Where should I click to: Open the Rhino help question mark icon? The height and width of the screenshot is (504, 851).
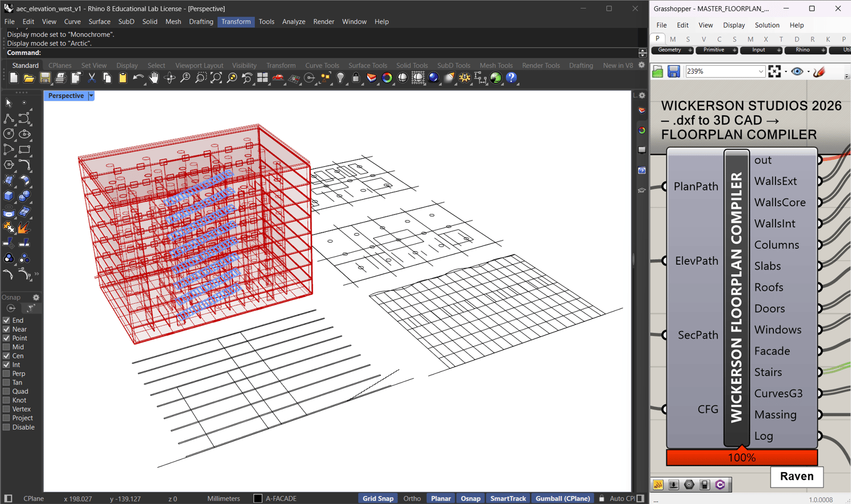pos(511,78)
